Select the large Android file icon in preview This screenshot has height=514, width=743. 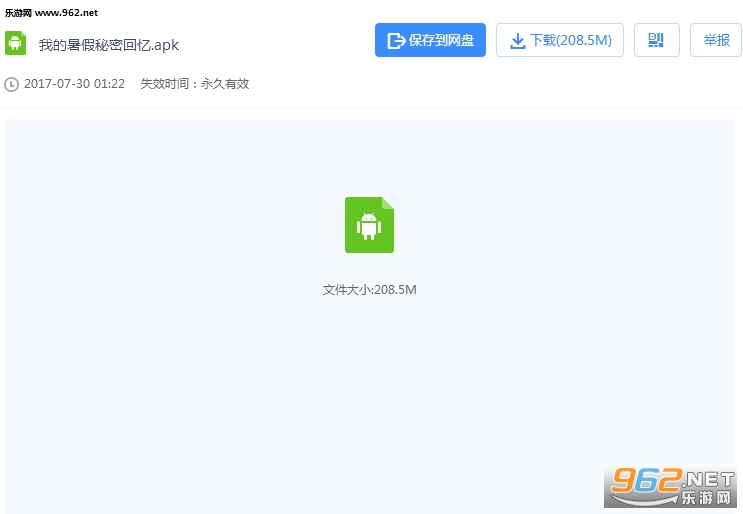tap(369, 224)
